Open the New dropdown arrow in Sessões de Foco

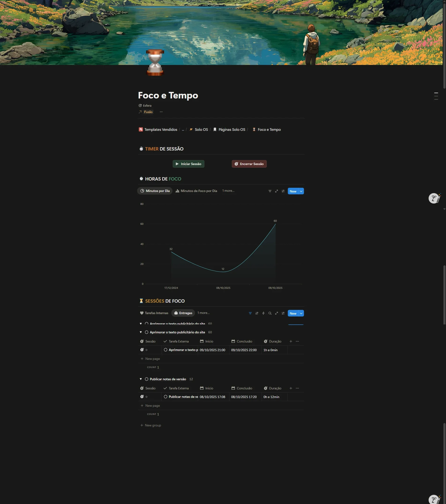pos(301,313)
